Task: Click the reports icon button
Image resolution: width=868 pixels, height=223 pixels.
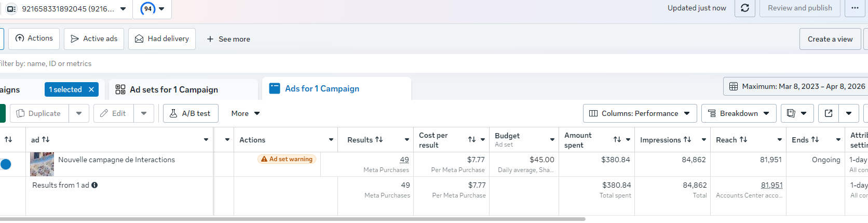Action: [x=792, y=113]
